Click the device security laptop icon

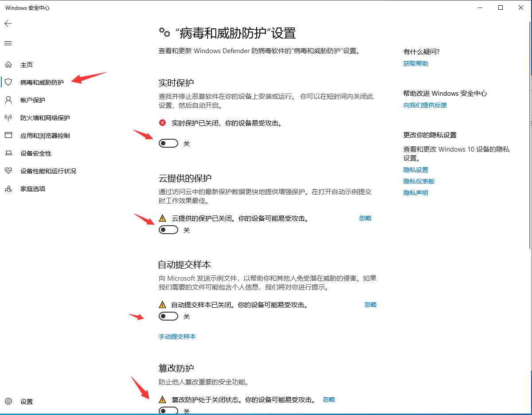[x=8, y=153]
